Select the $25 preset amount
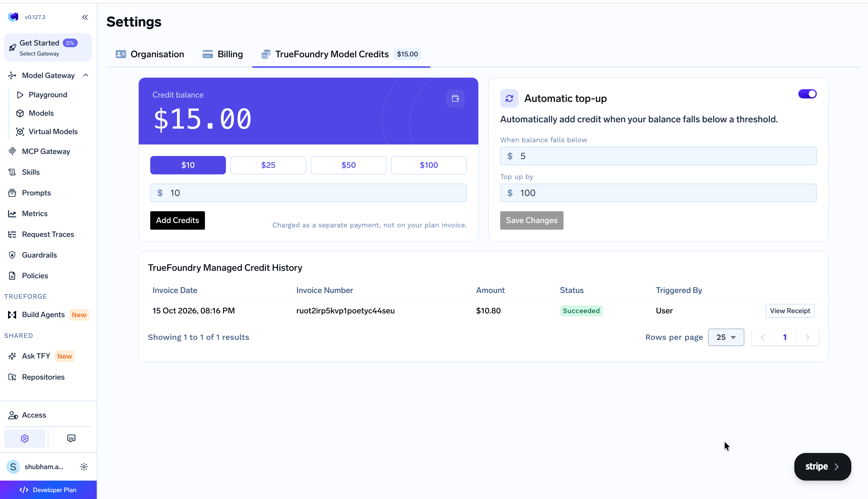 click(268, 165)
